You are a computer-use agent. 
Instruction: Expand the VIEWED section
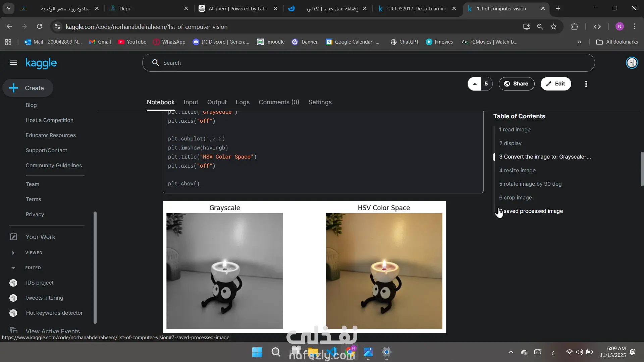click(13, 253)
